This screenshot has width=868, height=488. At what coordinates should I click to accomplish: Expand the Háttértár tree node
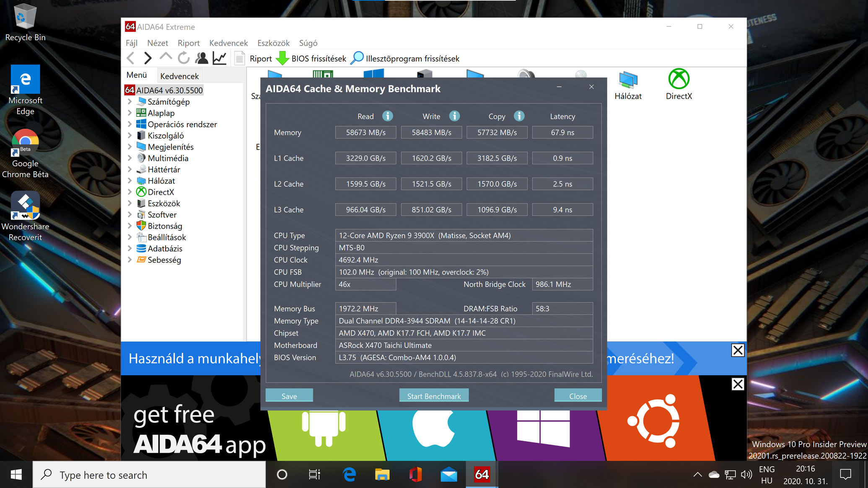point(130,169)
